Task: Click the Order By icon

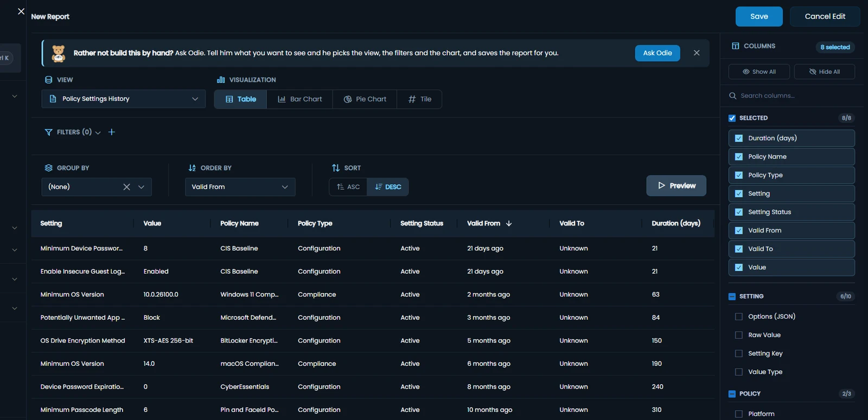Action: tap(192, 168)
